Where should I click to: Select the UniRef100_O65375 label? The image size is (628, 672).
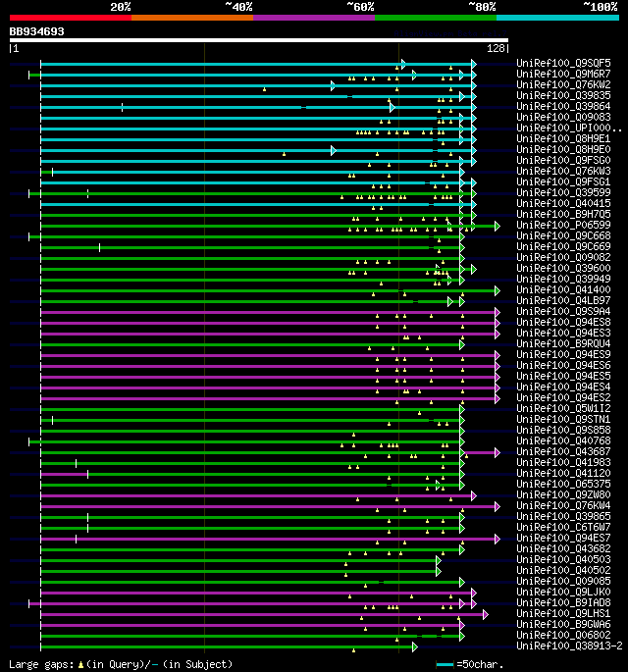point(563,484)
